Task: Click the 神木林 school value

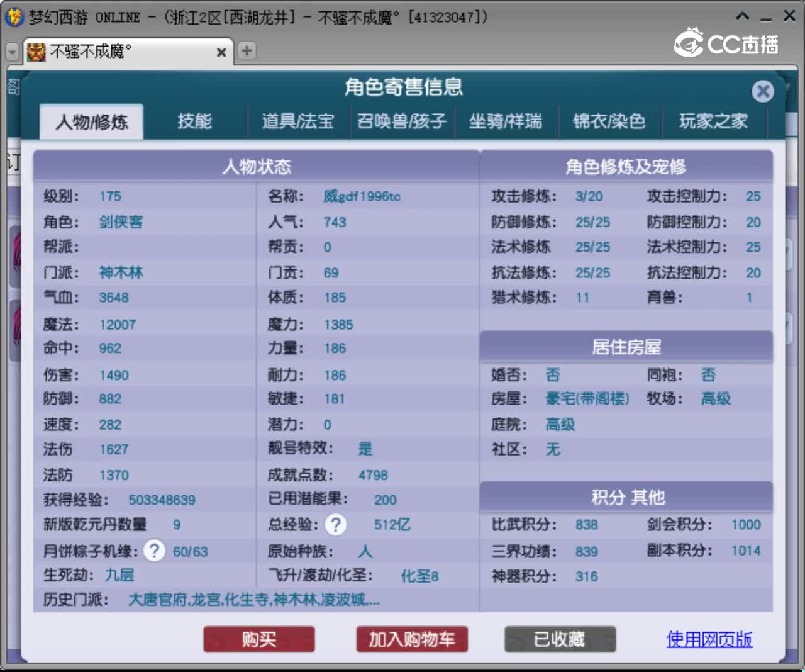Action: pyautogui.click(x=121, y=272)
